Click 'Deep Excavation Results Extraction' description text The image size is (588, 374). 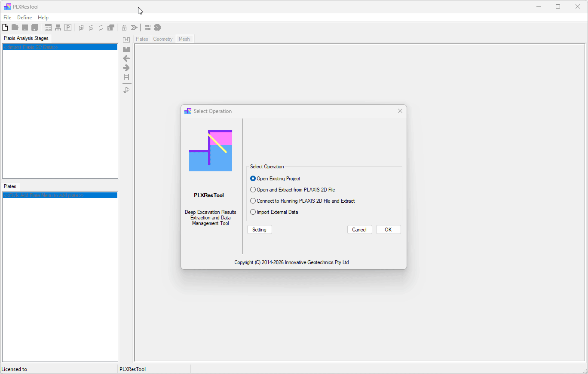pyautogui.click(x=211, y=218)
